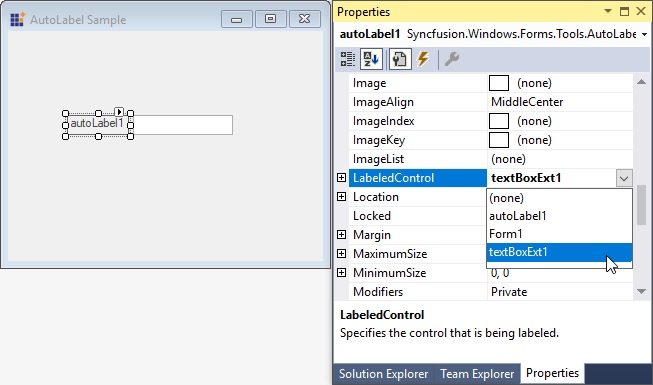
Task: Click the ImageKey preview swatch box
Action: pyautogui.click(x=498, y=140)
